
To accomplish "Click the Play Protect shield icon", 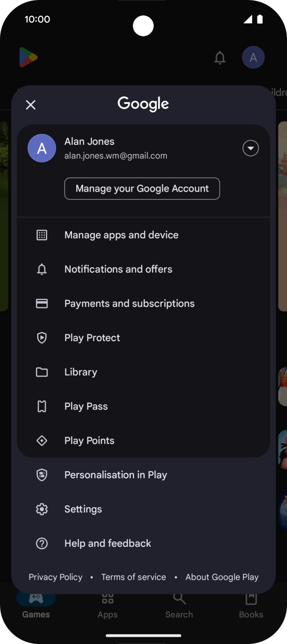I will [42, 337].
